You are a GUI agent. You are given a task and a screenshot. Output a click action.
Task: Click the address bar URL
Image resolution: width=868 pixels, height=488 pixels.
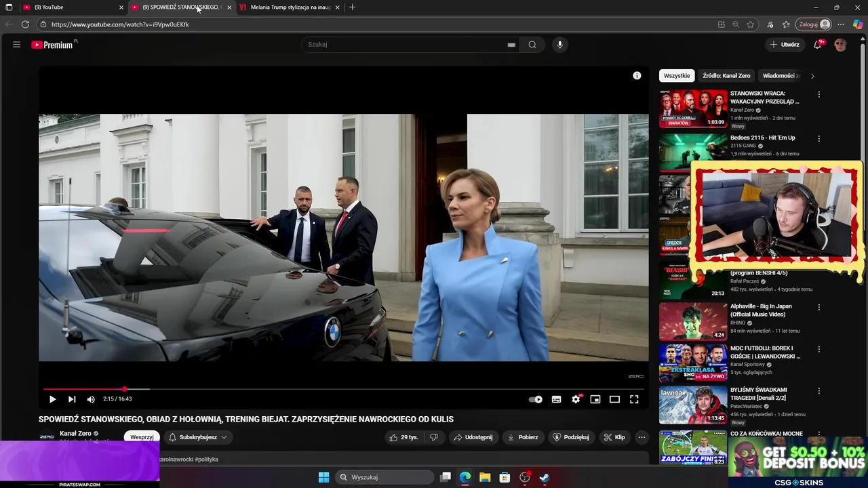click(120, 24)
